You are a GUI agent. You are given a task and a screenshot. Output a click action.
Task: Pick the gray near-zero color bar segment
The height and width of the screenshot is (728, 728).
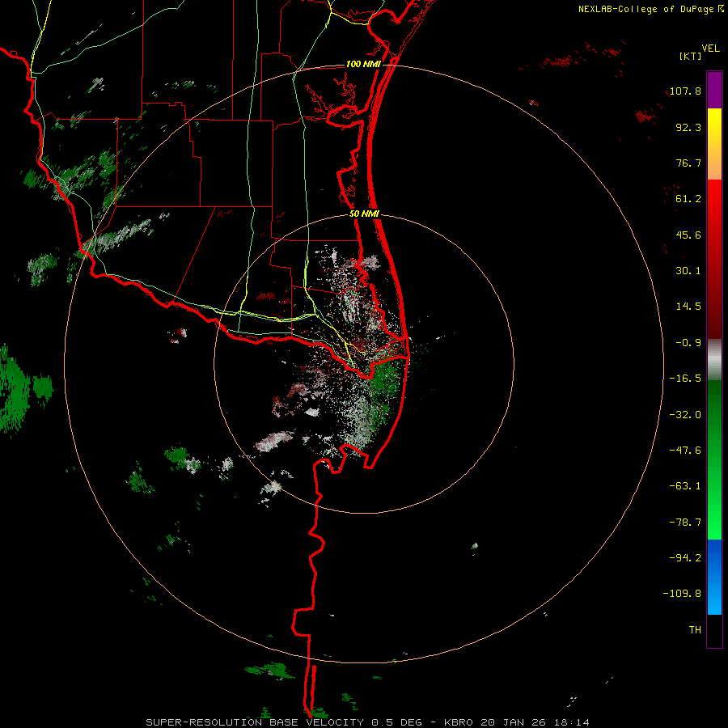click(714, 360)
